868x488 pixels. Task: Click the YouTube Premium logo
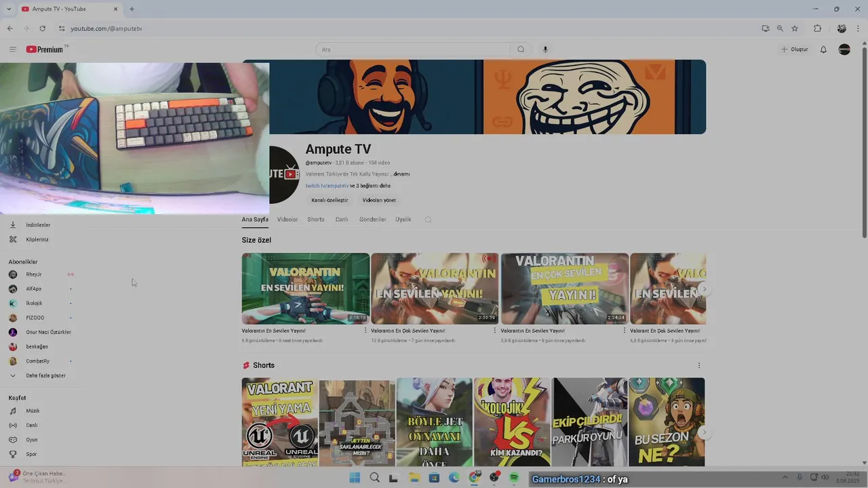46,49
